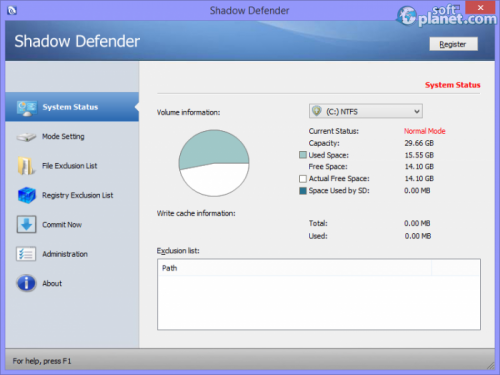Open the (C:) NTFS volume dropdown
The height and width of the screenshot is (375, 500).
click(x=366, y=111)
